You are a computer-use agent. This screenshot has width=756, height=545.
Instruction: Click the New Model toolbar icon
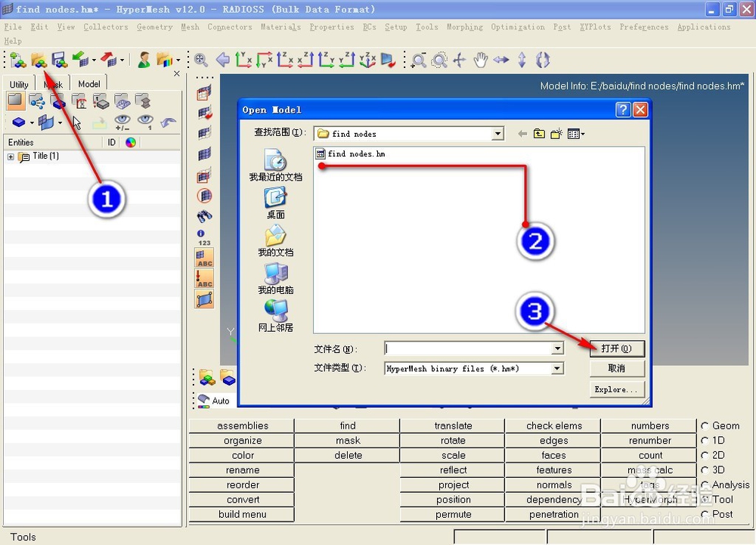point(18,60)
